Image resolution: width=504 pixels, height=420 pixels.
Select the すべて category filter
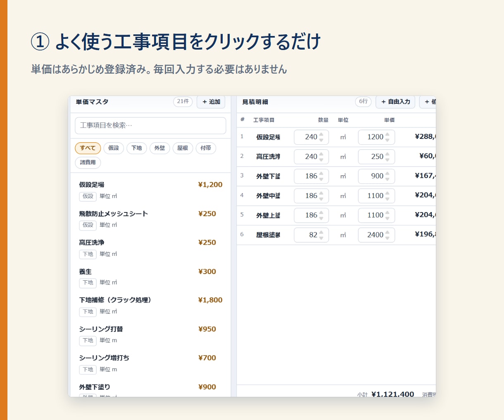click(88, 148)
